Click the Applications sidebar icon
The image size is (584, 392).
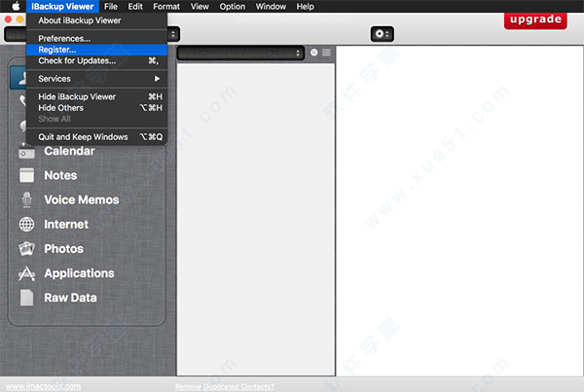tap(26, 273)
